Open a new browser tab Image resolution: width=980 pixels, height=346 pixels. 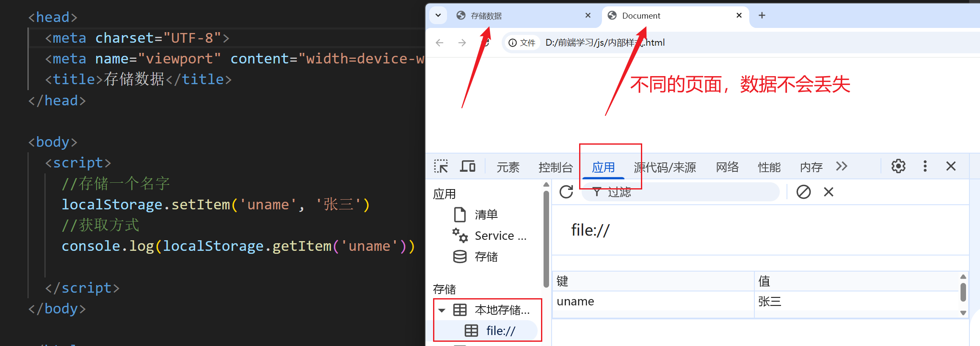pos(762,16)
